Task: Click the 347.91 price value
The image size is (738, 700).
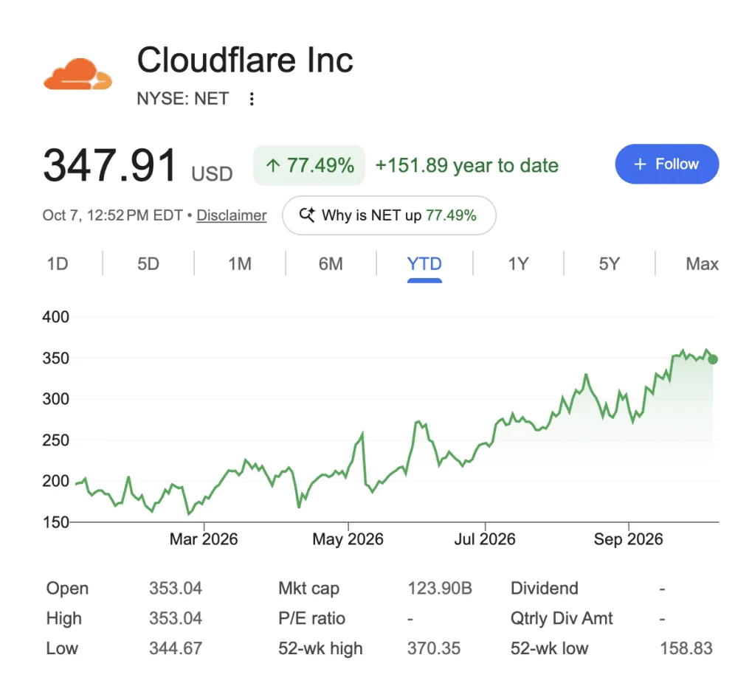Action: coord(110,165)
